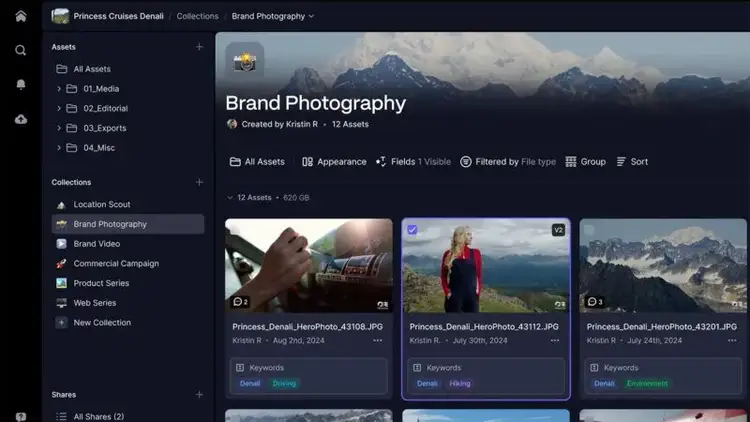Viewport: 750px width, 422px height.
Task: Open more options for Princess_Denali_HeroPhoto_43112.JPG
Action: 554,340
